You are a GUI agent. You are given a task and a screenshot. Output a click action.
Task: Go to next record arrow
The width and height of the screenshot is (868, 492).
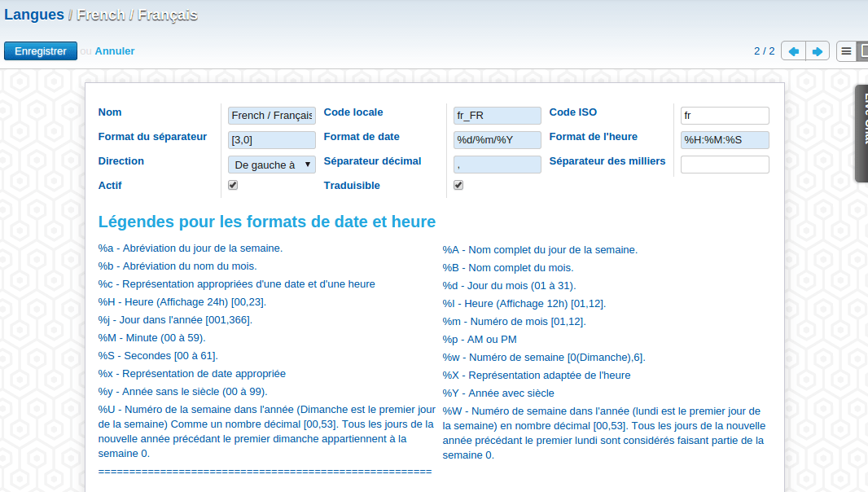tap(818, 51)
